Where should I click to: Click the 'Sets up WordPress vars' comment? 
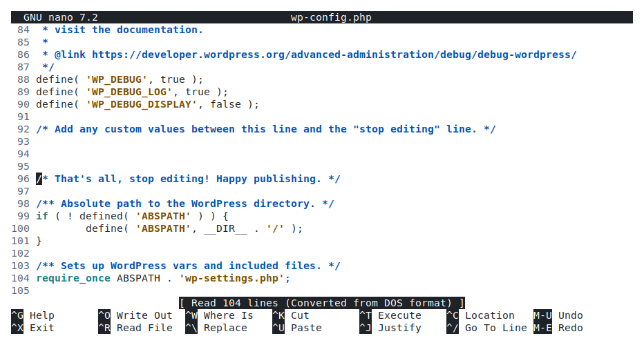coord(188,266)
